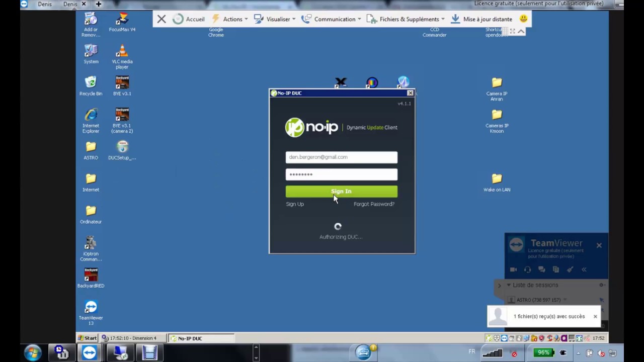Click the Forgot Password? link
This screenshot has height=362, width=644.
pos(374,204)
